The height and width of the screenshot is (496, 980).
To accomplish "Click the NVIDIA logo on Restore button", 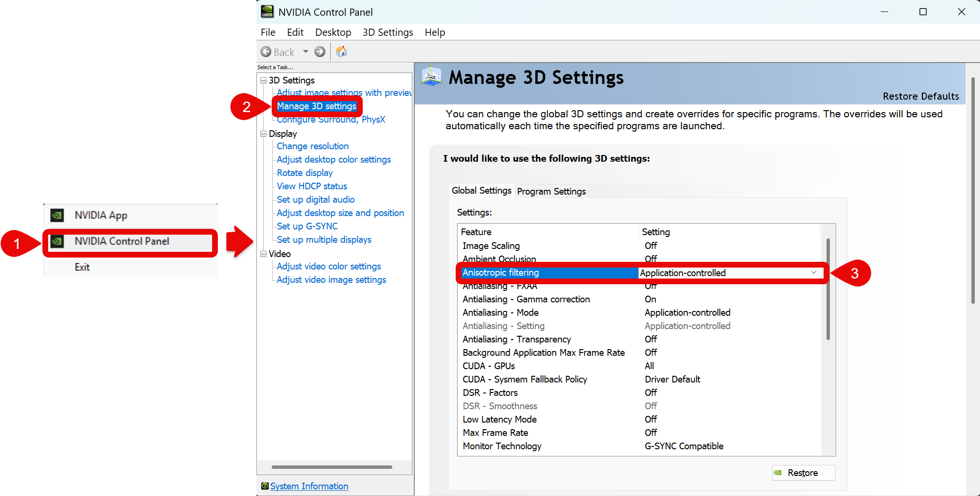I will (777, 473).
